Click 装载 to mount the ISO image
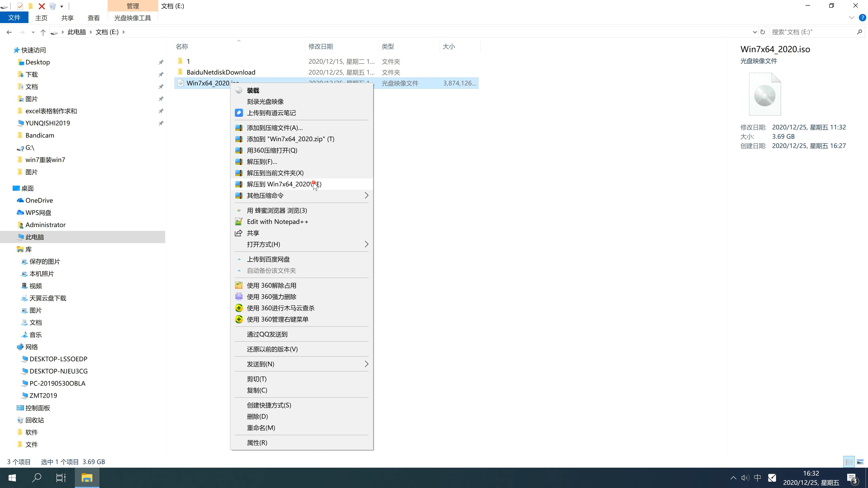This screenshot has width=868, height=488. pos(253,90)
